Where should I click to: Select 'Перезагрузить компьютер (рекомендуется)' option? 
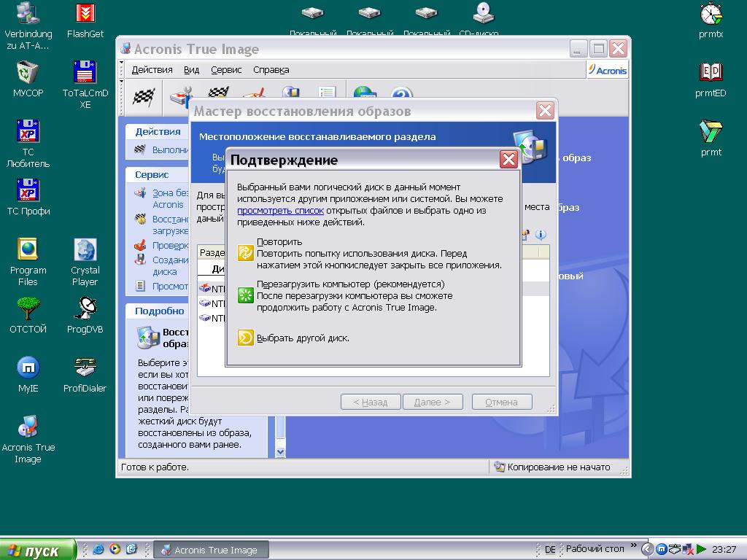pos(351,284)
